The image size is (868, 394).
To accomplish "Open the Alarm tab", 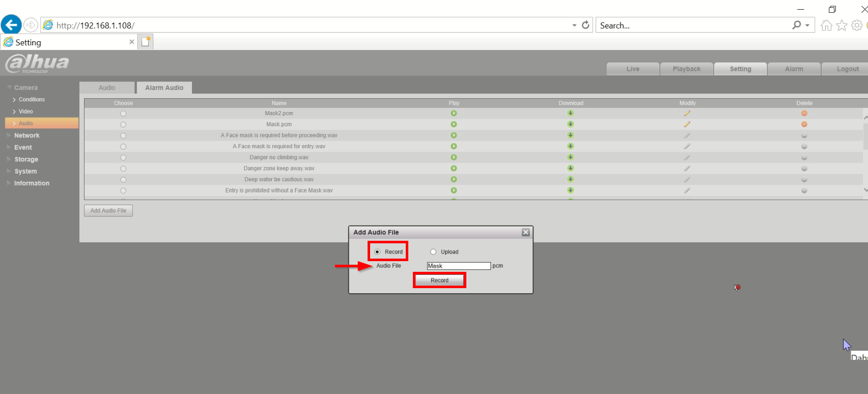I will pyautogui.click(x=794, y=69).
